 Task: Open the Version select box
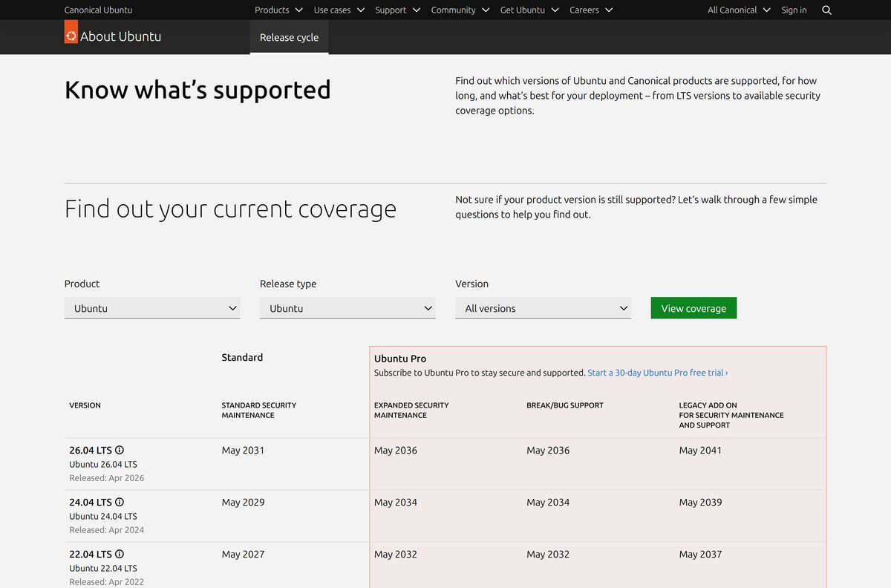point(543,308)
